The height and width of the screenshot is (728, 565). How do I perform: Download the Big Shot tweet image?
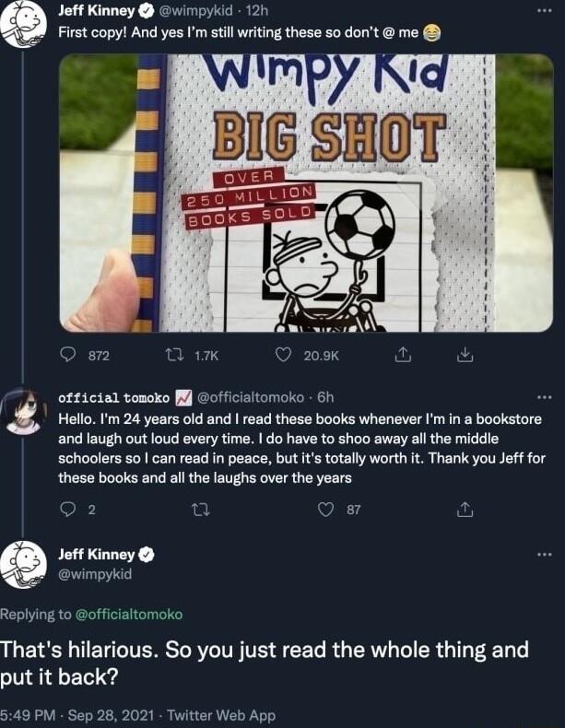[465, 355]
